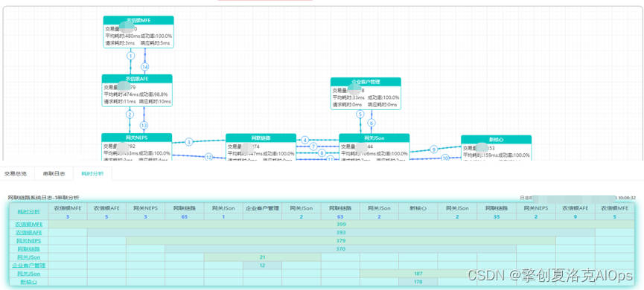Select the 农信银MFE topology node header
This screenshot has height=290, width=644.
click(x=138, y=19)
